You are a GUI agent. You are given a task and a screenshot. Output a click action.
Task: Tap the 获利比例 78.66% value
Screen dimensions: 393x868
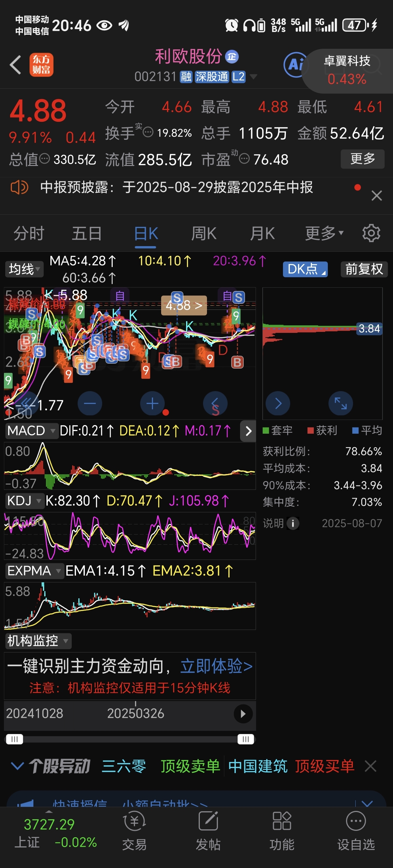[x=363, y=451]
